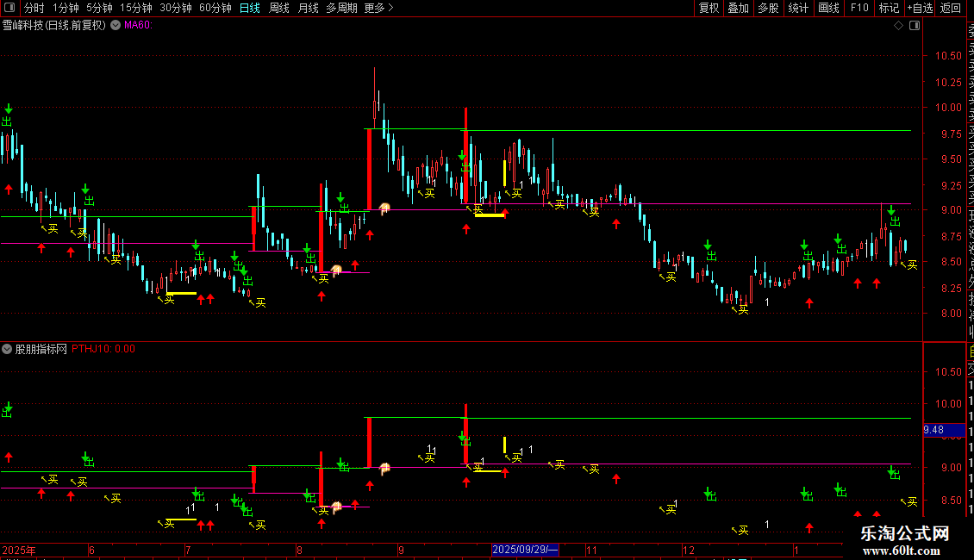Select the 5分钟 period tab
974x560 pixels.
point(99,8)
